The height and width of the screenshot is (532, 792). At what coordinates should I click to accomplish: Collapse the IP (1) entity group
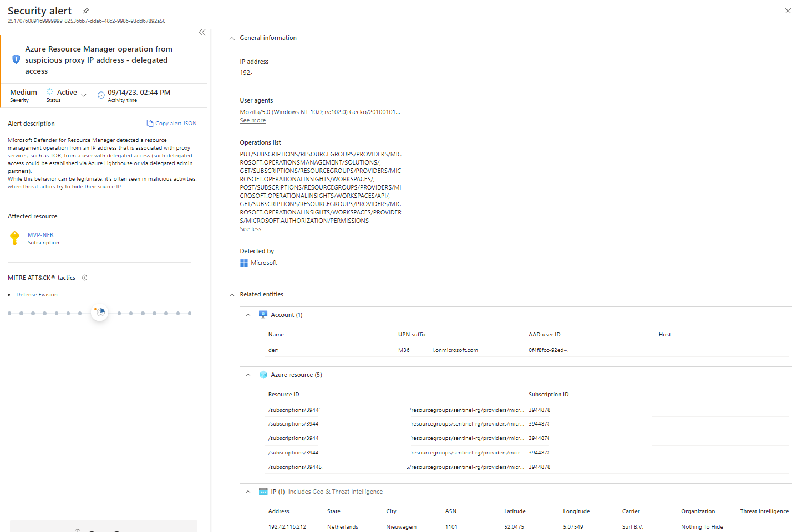248,492
